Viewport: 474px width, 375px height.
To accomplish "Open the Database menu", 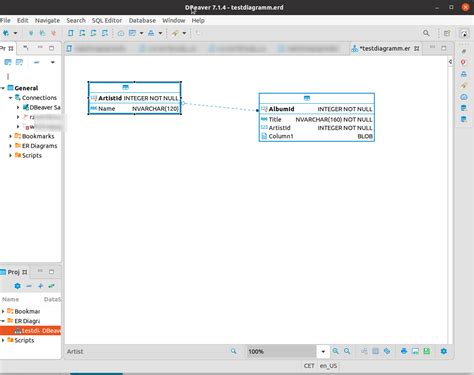I will [x=142, y=20].
